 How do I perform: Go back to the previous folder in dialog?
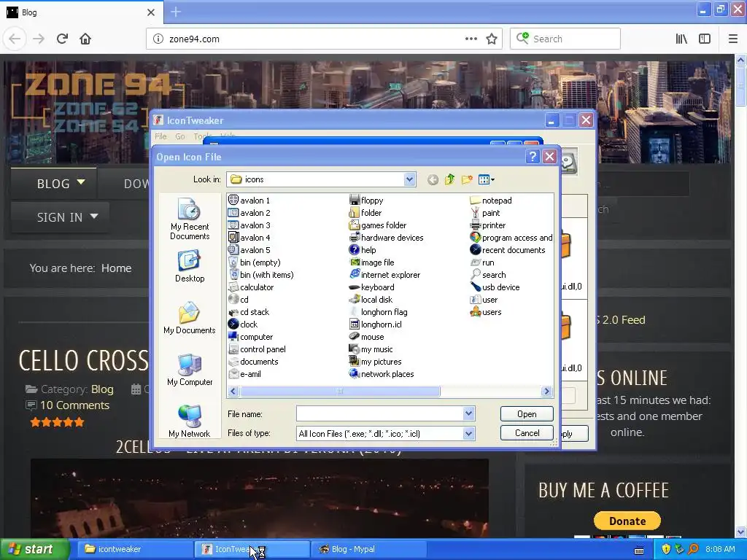pos(433,179)
